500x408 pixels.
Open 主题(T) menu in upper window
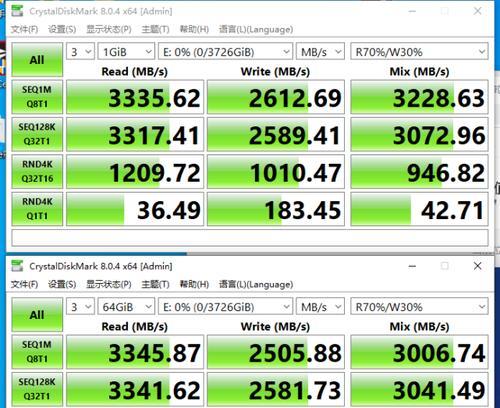[155, 29]
